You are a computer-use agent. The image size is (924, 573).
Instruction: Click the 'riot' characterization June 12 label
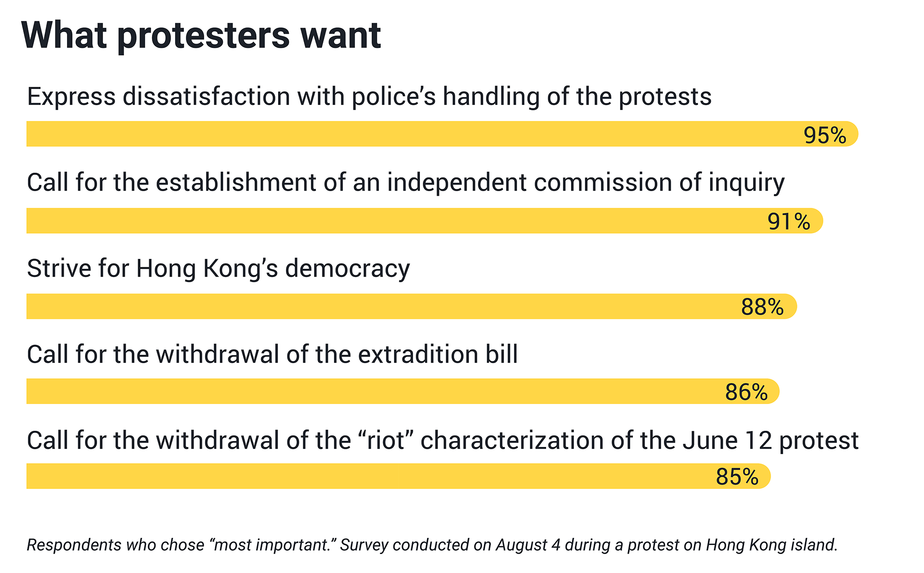pyautogui.click(x=443, y=440)
